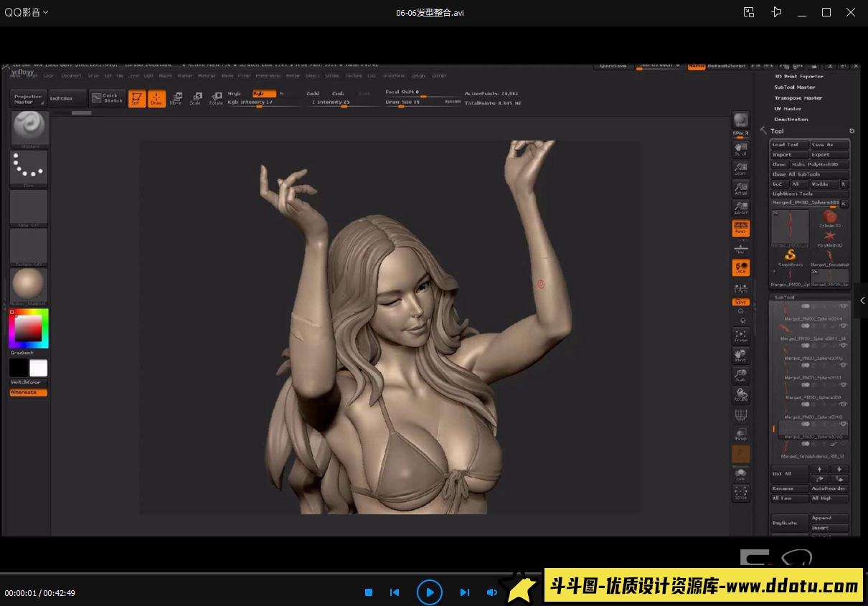Activate the Draw mode button
This screenshot has width=868, height=606.
(x=156, y=98)
